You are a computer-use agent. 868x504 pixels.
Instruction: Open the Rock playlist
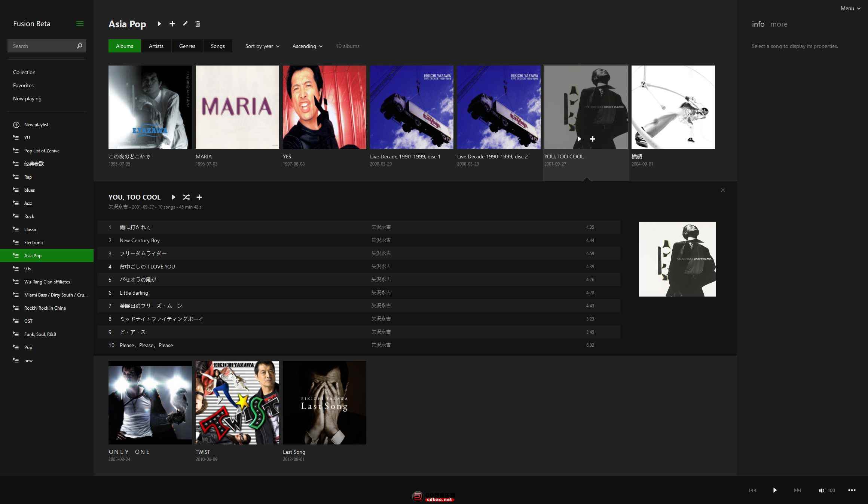tap(47, 216)
